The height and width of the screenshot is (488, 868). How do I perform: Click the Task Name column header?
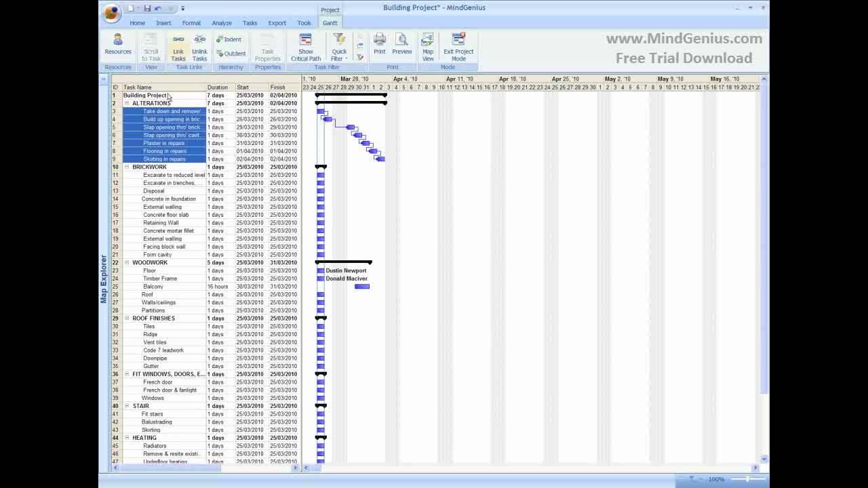point(164,87)
